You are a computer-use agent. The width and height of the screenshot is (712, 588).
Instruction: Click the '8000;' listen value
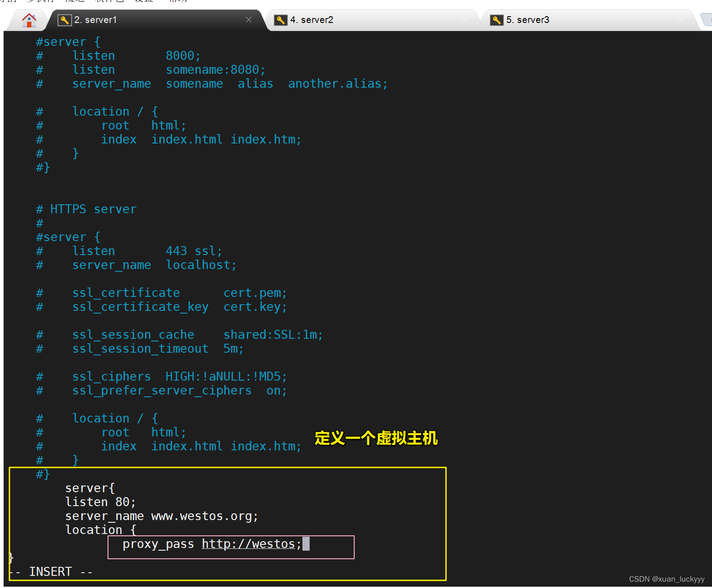183,56
